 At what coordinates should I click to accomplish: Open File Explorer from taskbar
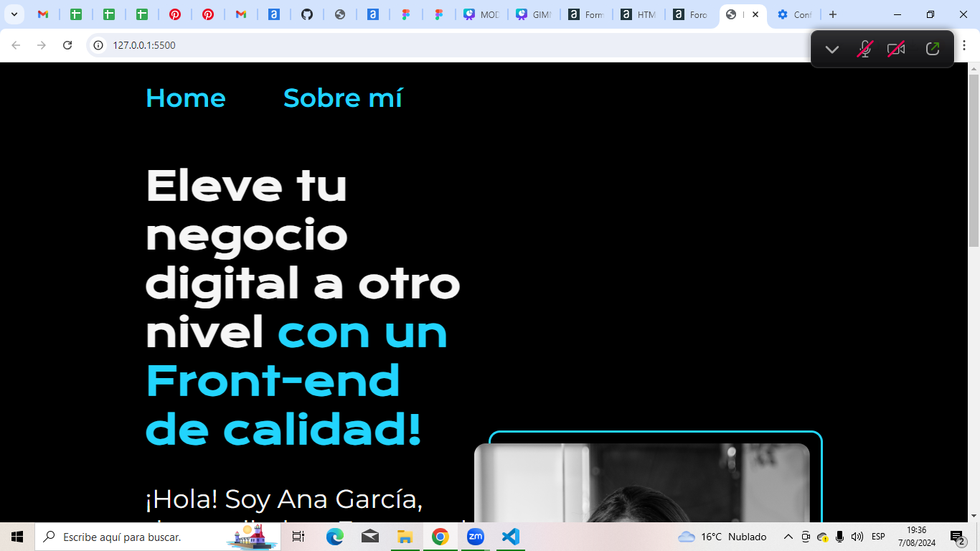405,537
